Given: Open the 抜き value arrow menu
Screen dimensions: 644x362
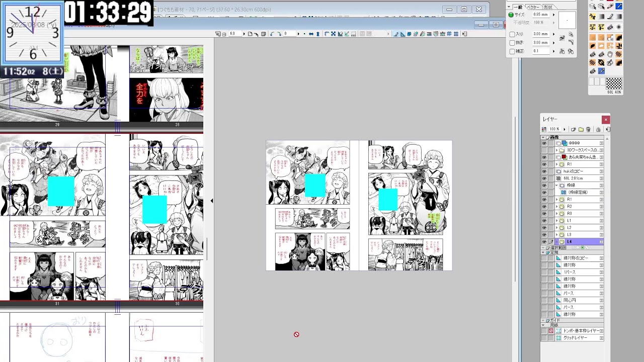Looking at the screenshot, I should click(553, 43).
